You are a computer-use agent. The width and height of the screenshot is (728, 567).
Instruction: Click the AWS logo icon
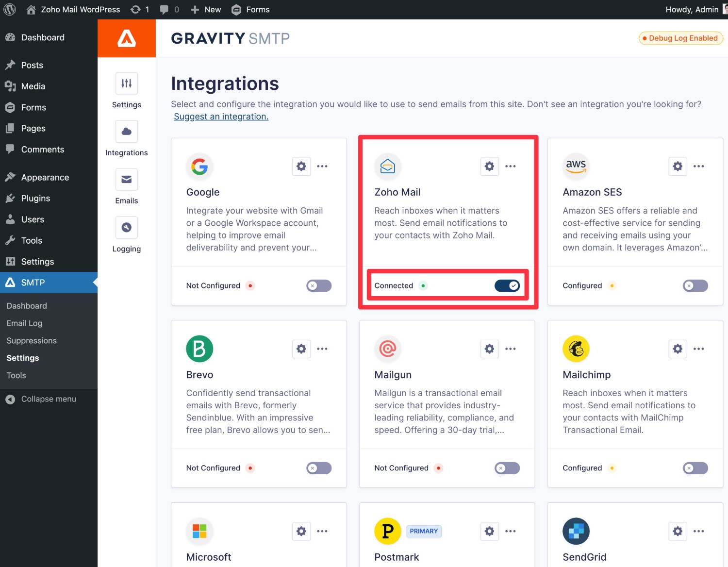point(576,167)
